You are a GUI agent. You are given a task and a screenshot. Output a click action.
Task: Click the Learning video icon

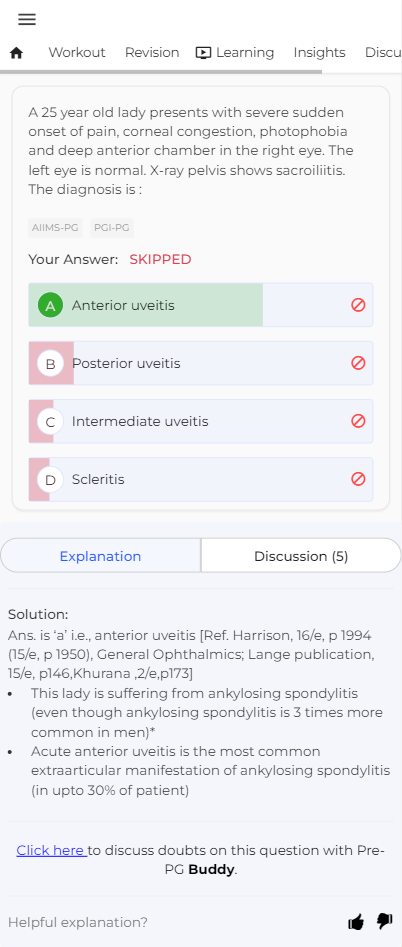(203, 53)
